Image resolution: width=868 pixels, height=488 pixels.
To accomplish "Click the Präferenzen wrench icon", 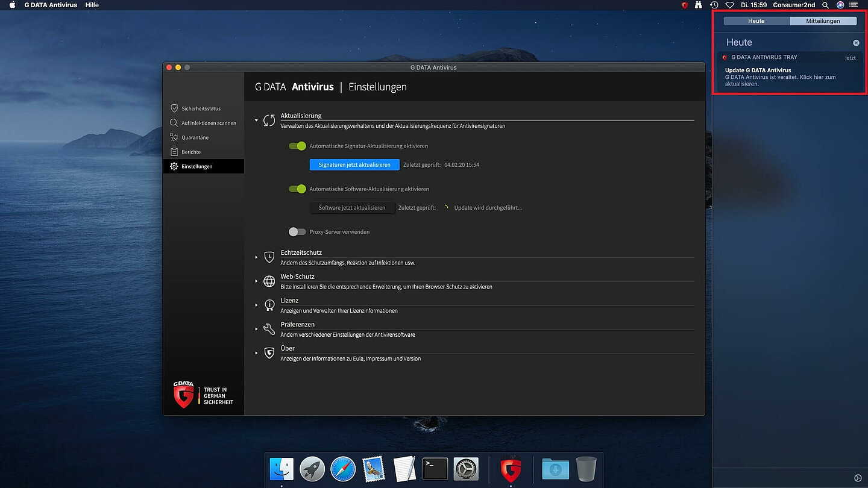I will 269,329.
